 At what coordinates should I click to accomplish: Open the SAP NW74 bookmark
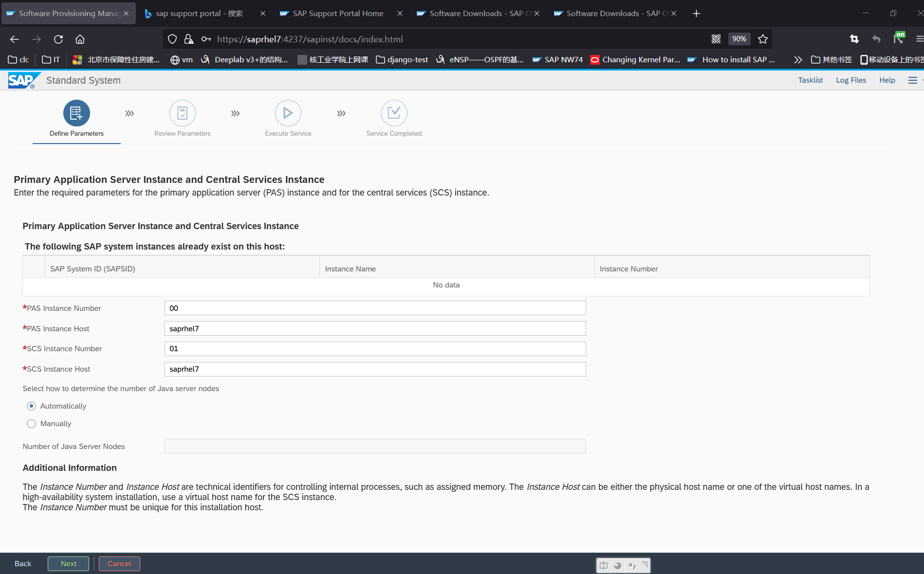tap(557, 59)
